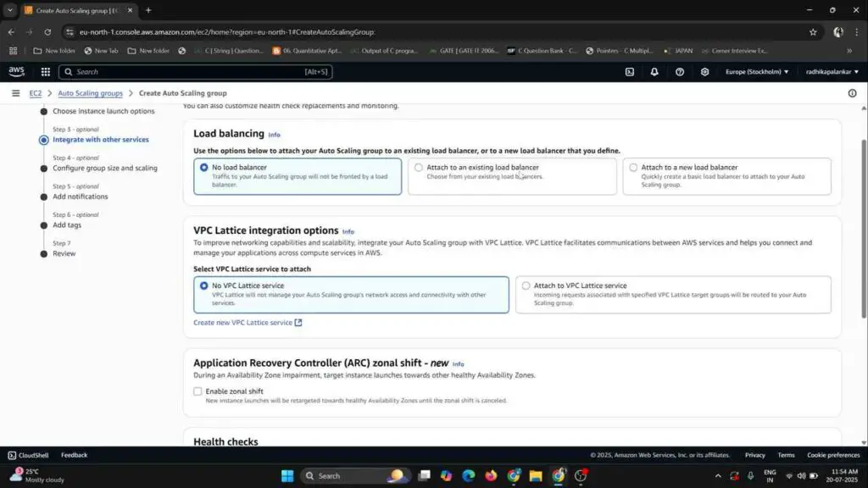Viewport: 868px width, 488px height.
Task: Open the EC2 breadcrumb link
Action: (36, 93)
